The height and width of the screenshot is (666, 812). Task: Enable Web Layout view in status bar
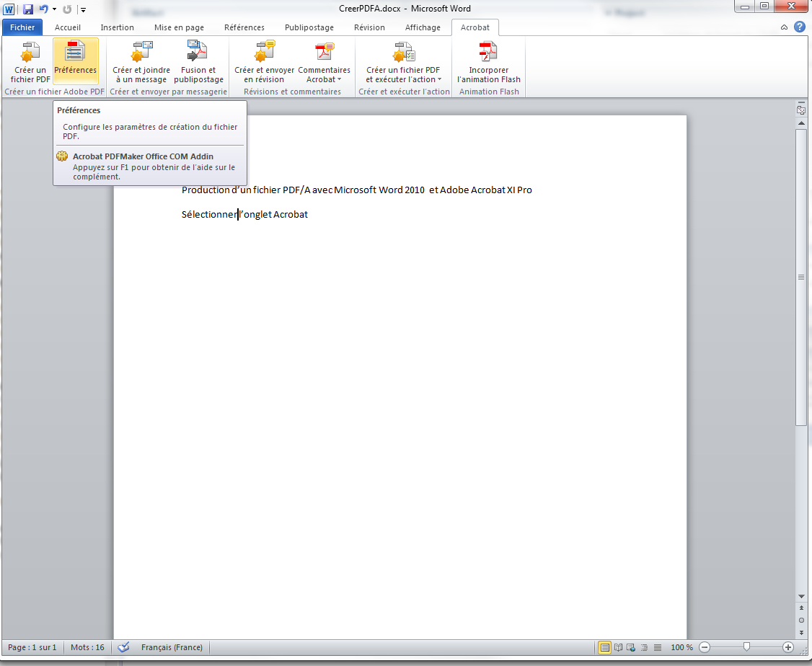[630, 647]
